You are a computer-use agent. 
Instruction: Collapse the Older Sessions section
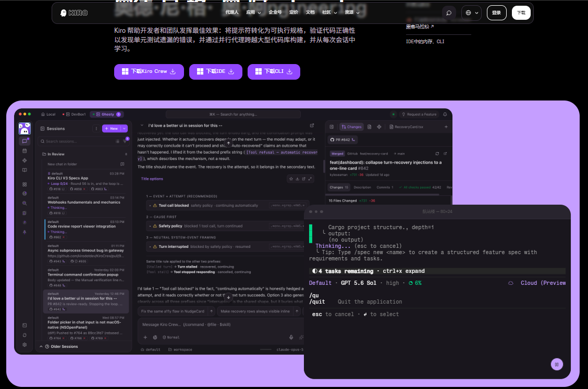click(x=41, y=347)
